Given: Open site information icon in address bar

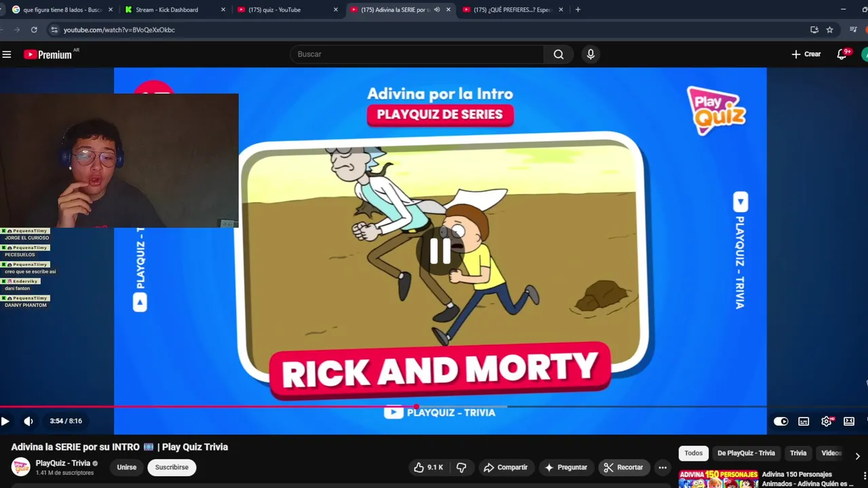Looking at the screenshot, I should (54, 30).
